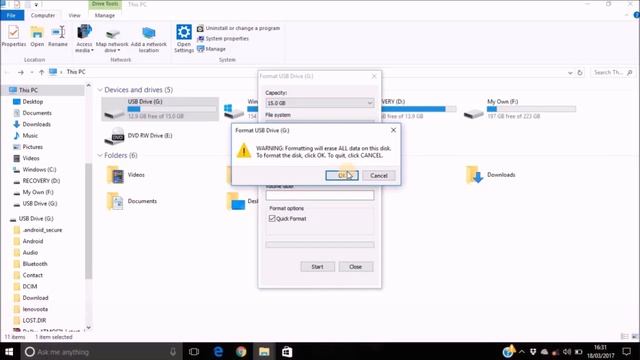Switch to the Computer ribbon tab
The width and height of the screenshot is (640, 360).
tap(43, 15)
